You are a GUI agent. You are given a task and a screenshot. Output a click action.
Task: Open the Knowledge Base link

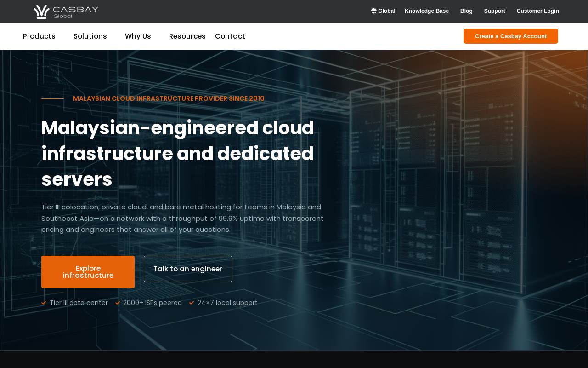tap(427, 11)
